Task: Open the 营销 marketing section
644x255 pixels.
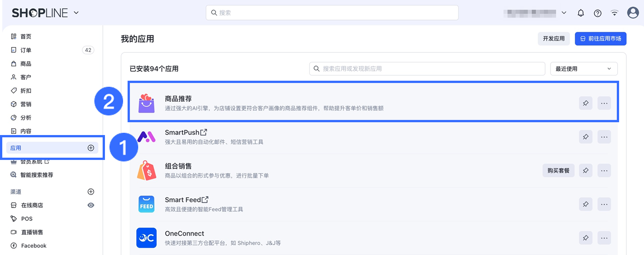Action: pyautogui.click(x=26, y=104)
